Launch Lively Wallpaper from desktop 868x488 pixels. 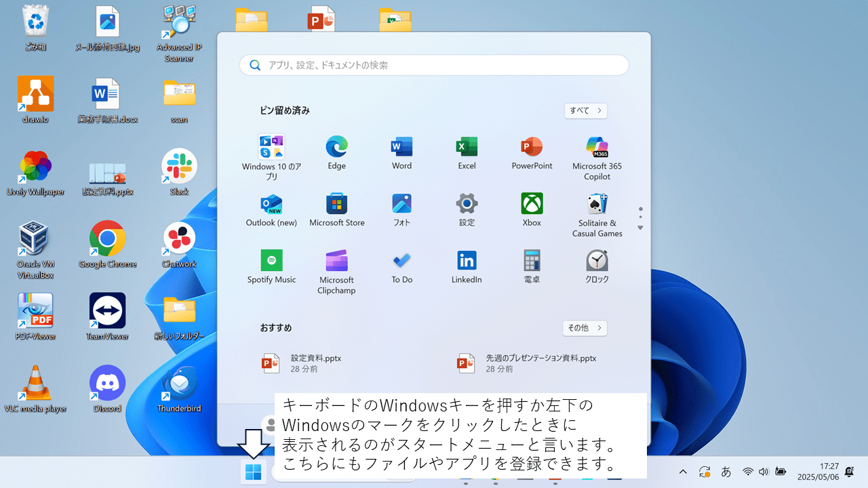35,173
